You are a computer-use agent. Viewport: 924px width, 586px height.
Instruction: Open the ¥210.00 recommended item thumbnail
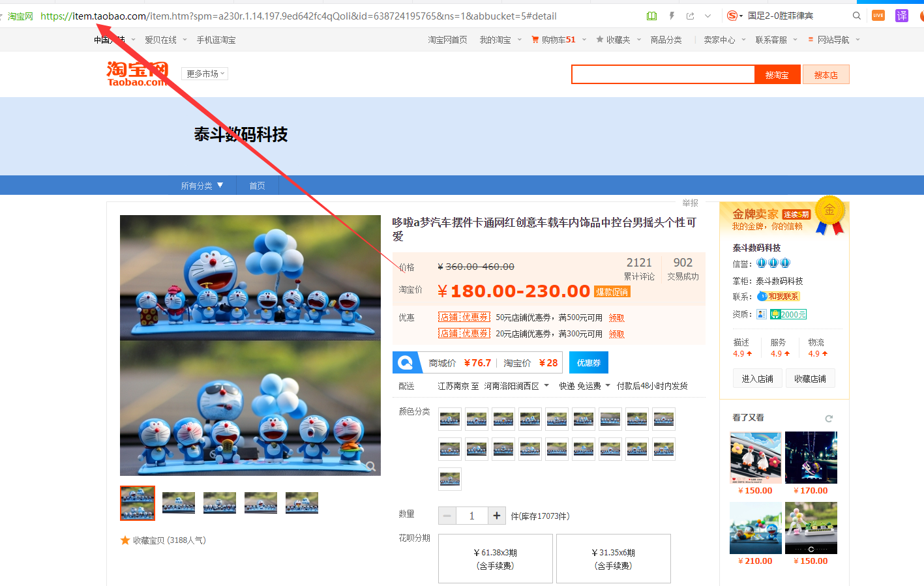point(756,528)
